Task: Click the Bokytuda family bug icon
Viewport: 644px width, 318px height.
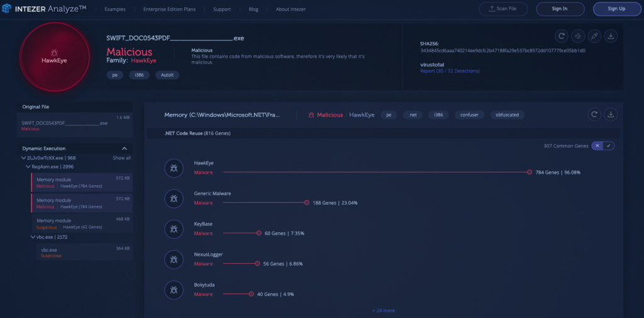Action: (174, 290)
